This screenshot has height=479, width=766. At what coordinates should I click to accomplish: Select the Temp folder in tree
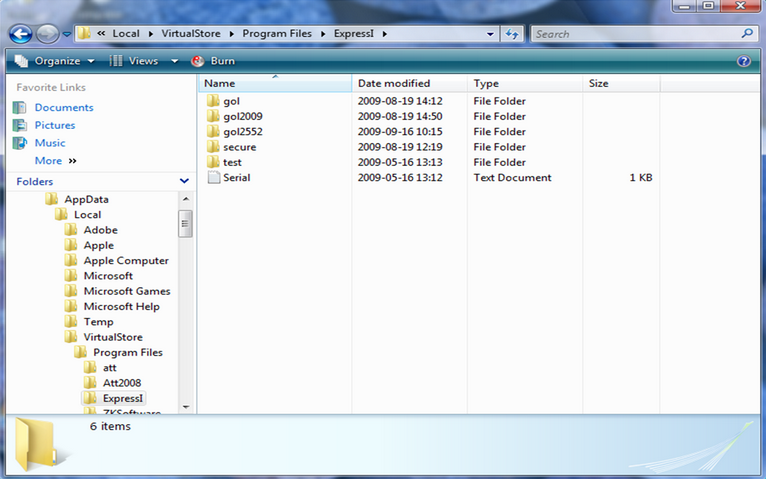pos(98,322)
